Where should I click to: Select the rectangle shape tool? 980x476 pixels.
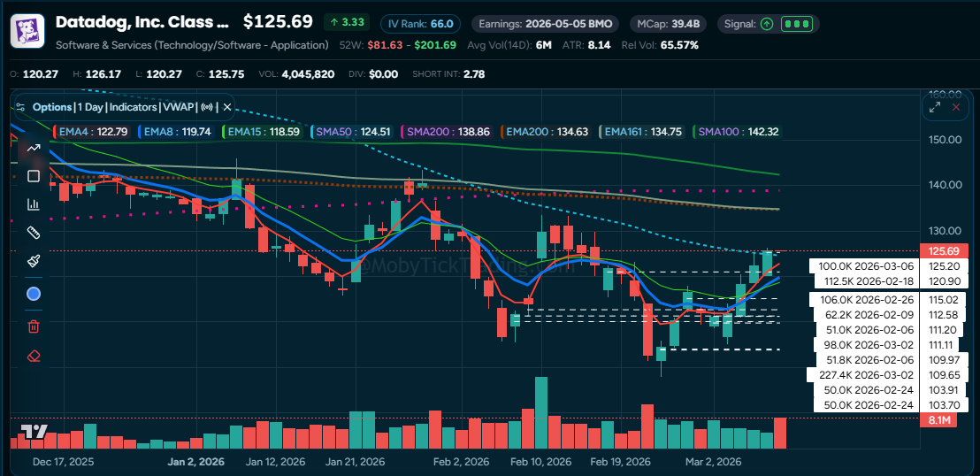click(34, 176)
